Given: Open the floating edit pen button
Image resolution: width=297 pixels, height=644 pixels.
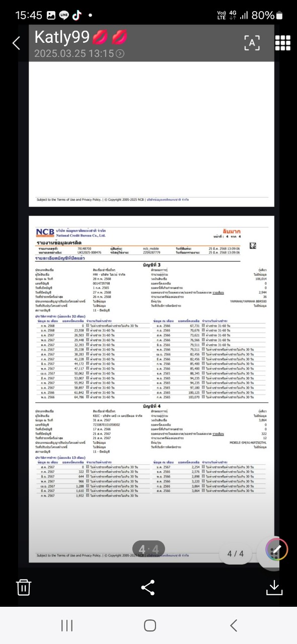Looking at the screenshot, I should 276,550.
